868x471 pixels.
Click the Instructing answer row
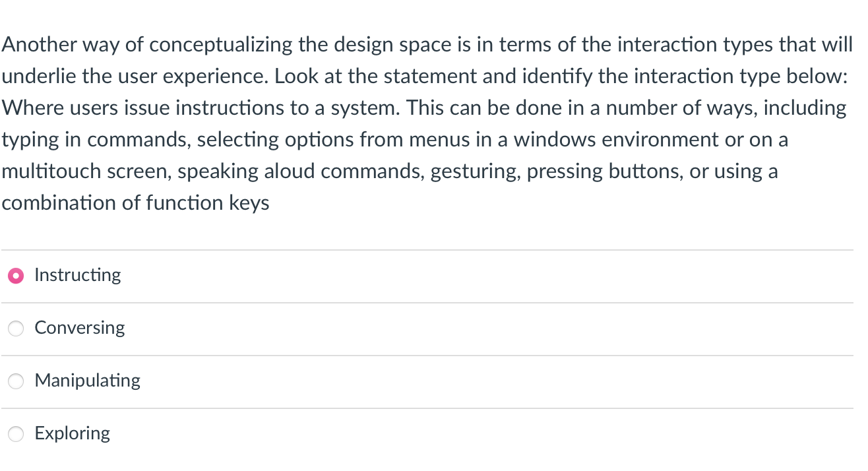[429, 275]
